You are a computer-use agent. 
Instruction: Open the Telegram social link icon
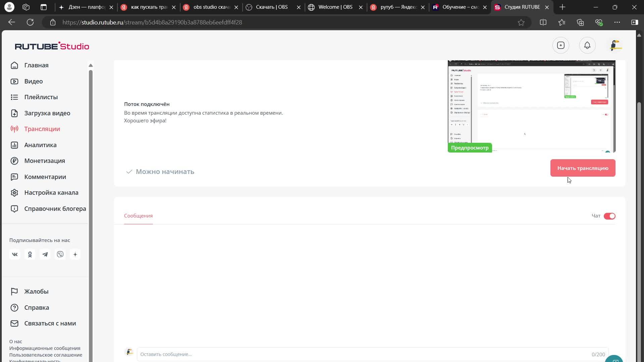(45, 254)
